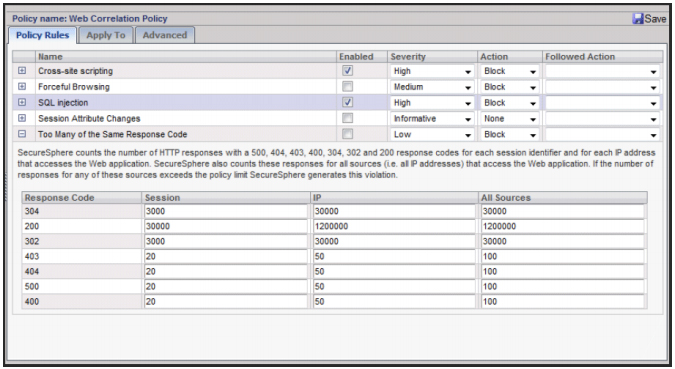Image resolution: width=675 pixels, height=369 pixels.
Task: Click IP field for response code 404
Action: tap(394, 272)
